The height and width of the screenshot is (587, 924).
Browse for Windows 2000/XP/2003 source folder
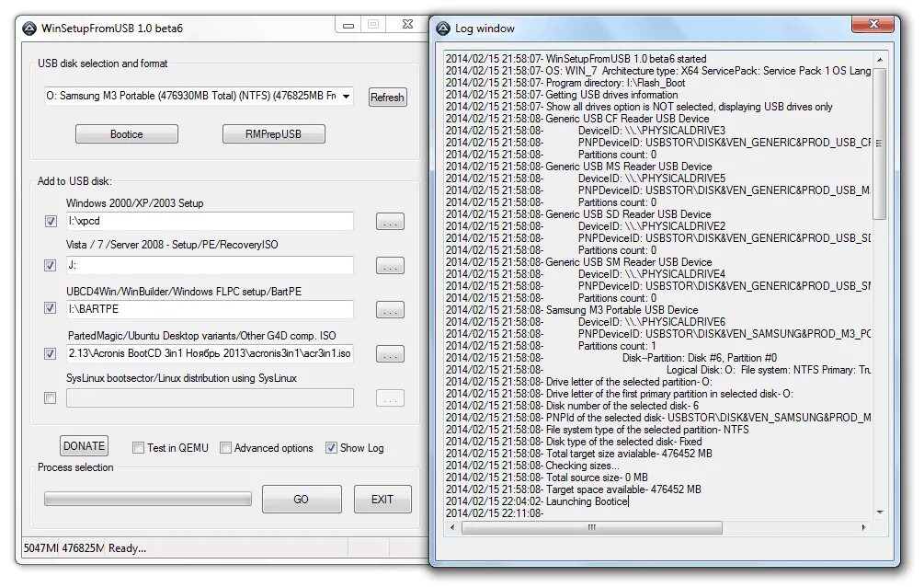pos(390,222)
